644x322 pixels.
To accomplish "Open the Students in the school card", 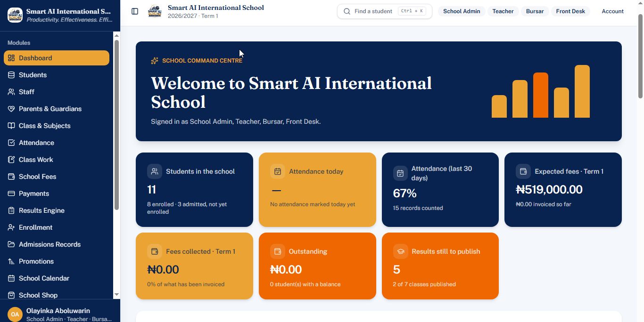I will (194, 190).
